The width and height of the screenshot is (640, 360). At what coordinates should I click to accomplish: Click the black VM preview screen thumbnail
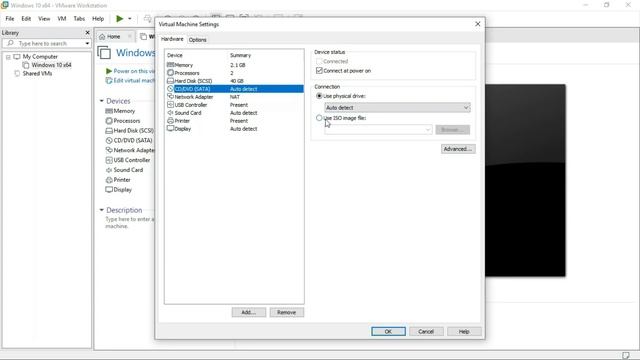(x=525, y=180)
